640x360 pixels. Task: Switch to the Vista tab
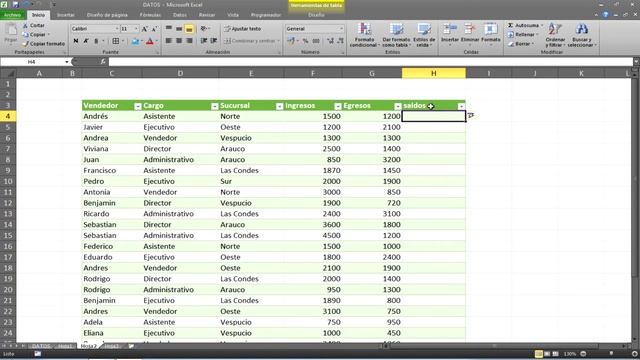coord(233,15)
